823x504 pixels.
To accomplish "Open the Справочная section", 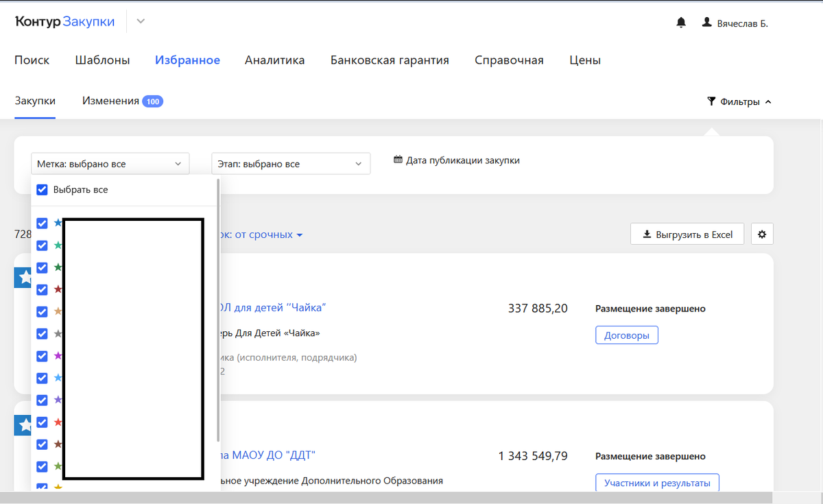I will pyautogui.click(x=509, y=60).
